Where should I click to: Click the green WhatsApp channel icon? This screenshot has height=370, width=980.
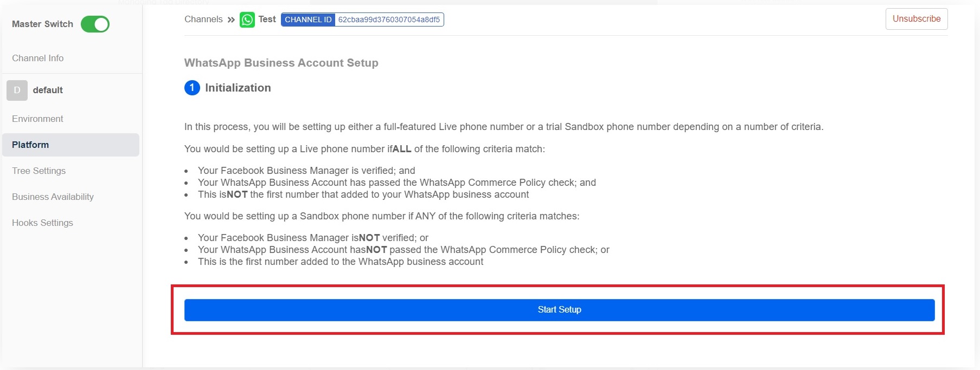point(247,20)
